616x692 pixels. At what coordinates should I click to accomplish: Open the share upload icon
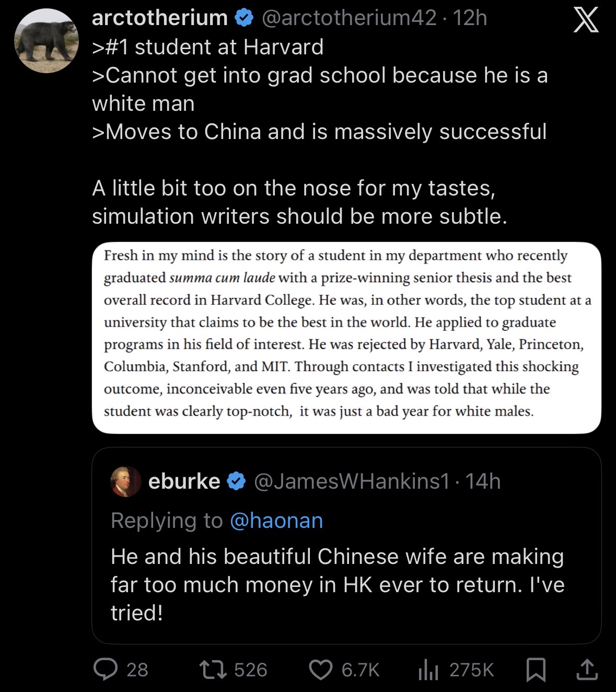587,670
